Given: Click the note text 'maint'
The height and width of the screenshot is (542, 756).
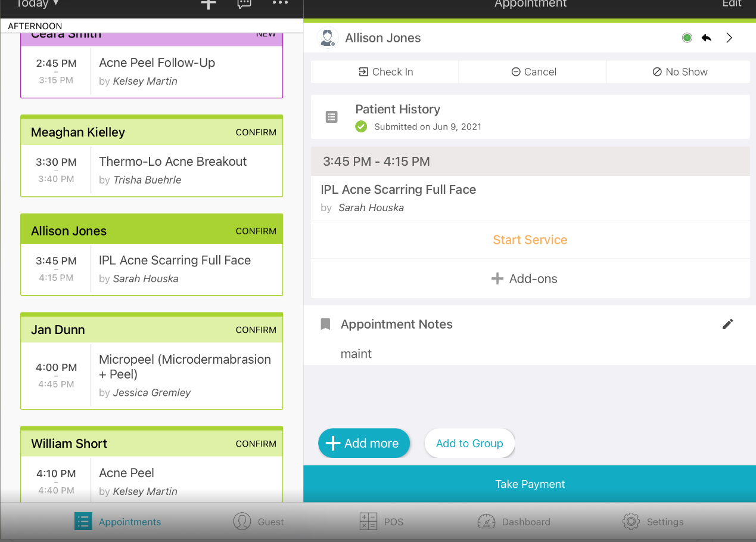Looking at the screenshot, I should point(356,354).
